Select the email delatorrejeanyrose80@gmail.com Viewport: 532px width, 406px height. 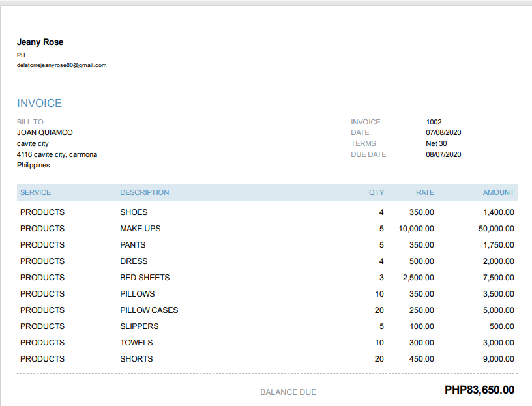62,65
